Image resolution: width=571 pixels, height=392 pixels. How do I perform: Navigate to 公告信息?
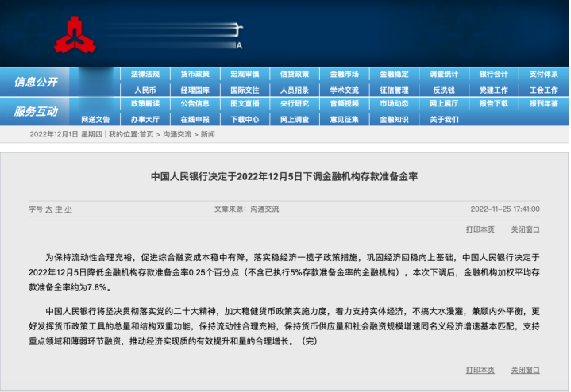click(195, 103)
